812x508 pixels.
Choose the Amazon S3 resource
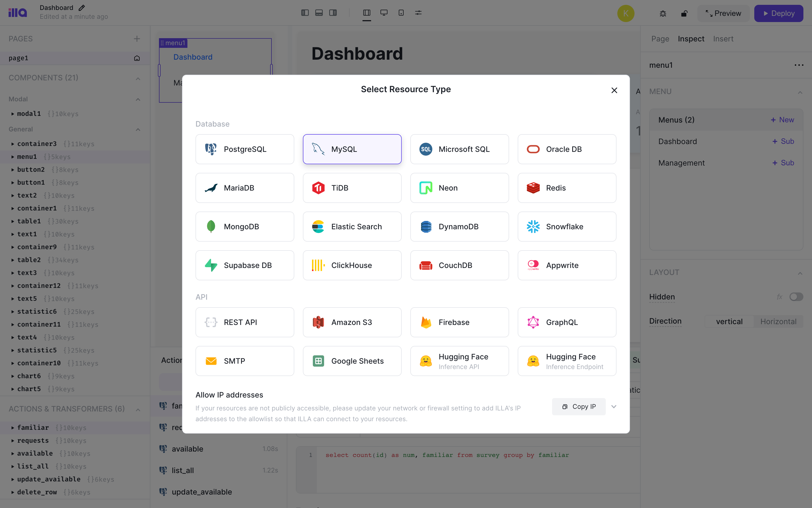(352, 322)
